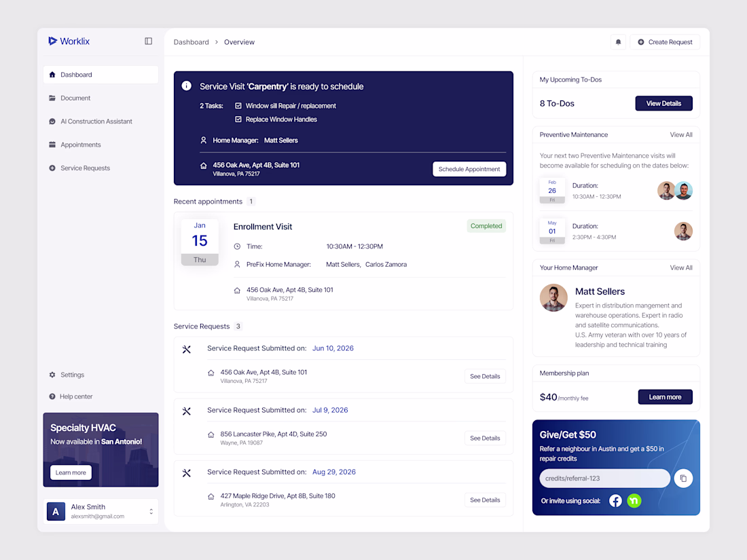Click the person icon beside Home Manager in banner
The height and width of the screenshot is (560, 747).
204,141
